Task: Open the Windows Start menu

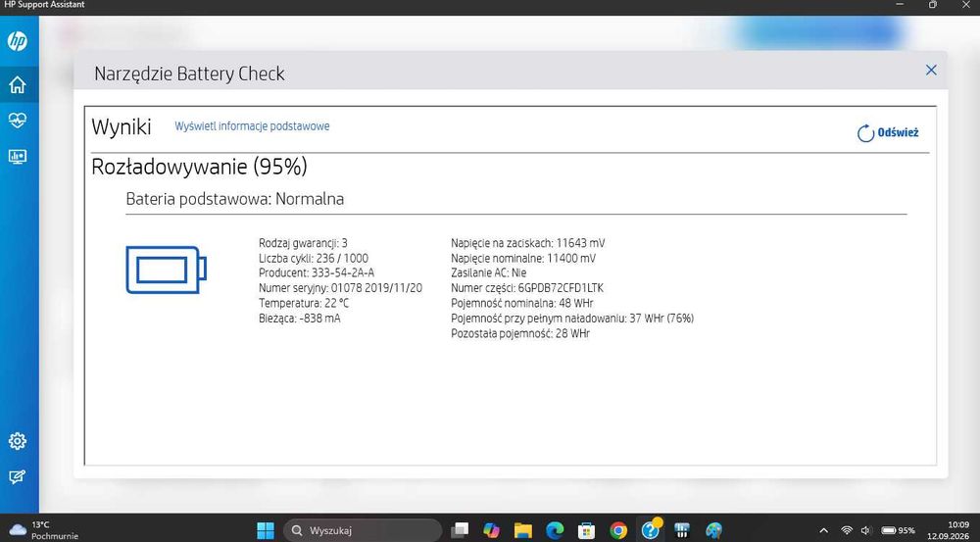Action: [x=266, y=531]
